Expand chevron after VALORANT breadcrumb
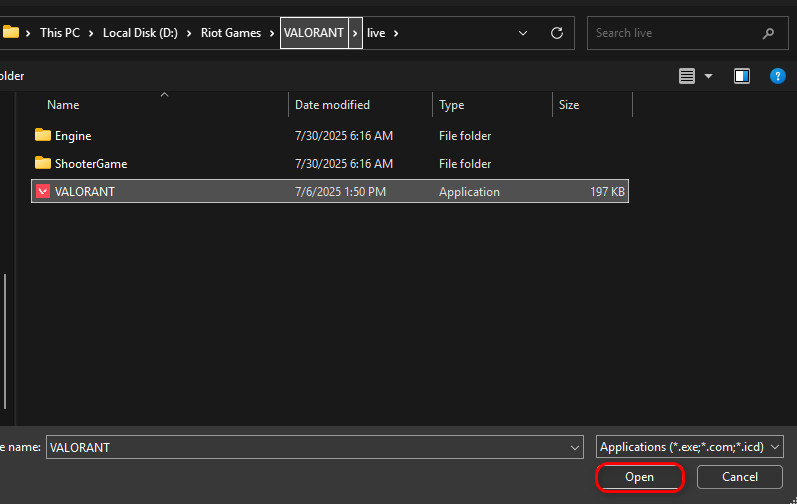797x504 pixels. pos(355,33)
